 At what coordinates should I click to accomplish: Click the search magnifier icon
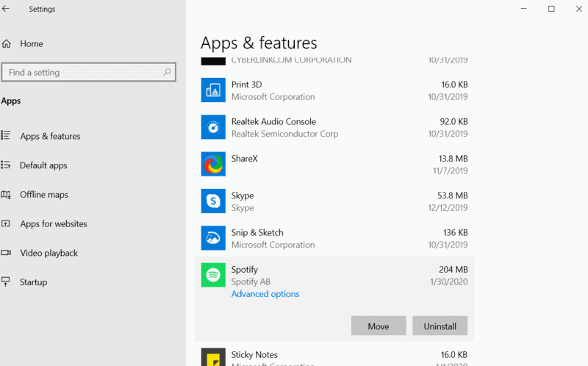pos(167,73)
